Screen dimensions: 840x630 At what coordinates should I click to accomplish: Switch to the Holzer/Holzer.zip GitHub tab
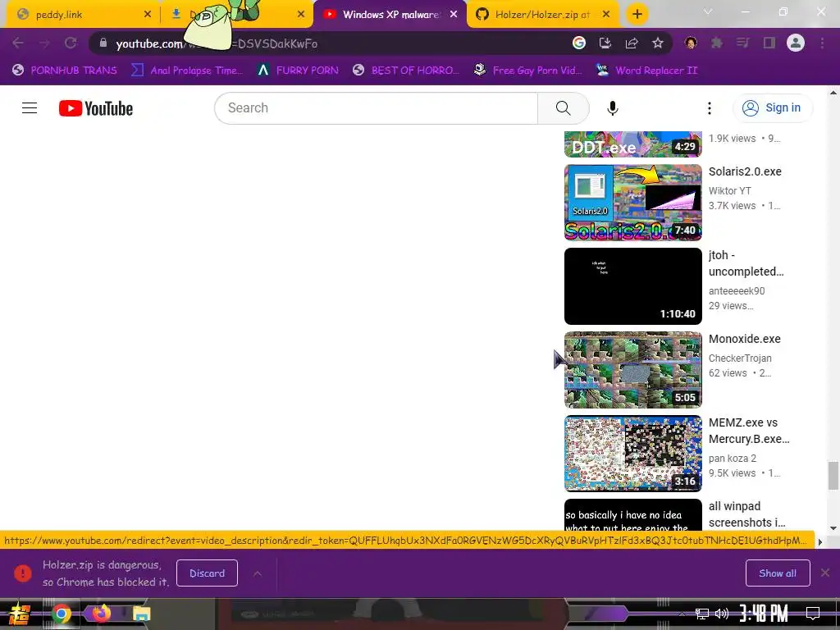click(x=543, y=15)
